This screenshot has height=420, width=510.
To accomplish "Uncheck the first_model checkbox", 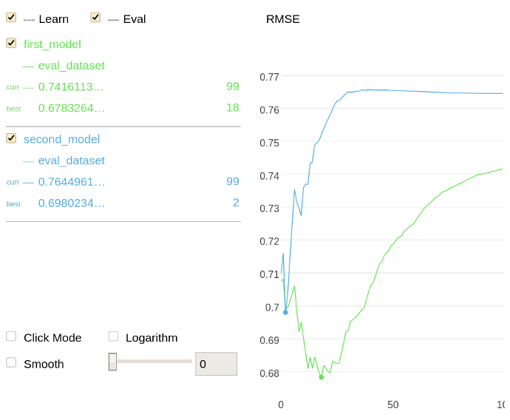I will pos(11,44).
